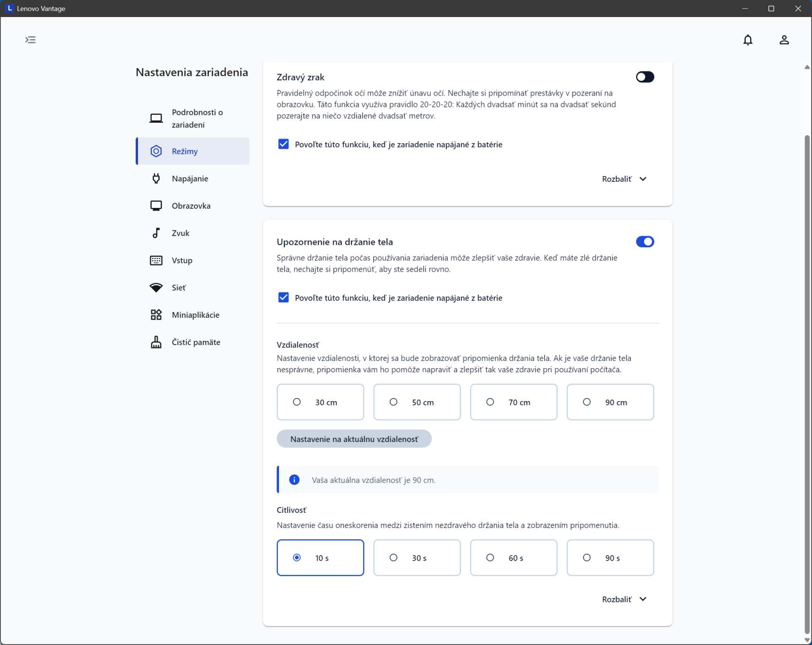The width and height of the screenshot is (812, 645).
Task: Enable the Zdravý zrak toggle
Action: 644,77
